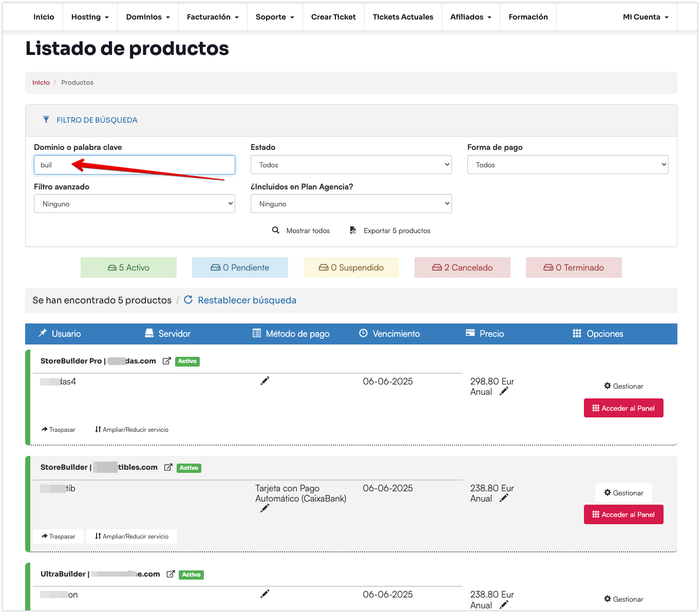This screenshot has height=613, width=700.
Task: Click the filter funnel icon
Action: (x=46, y=120)
